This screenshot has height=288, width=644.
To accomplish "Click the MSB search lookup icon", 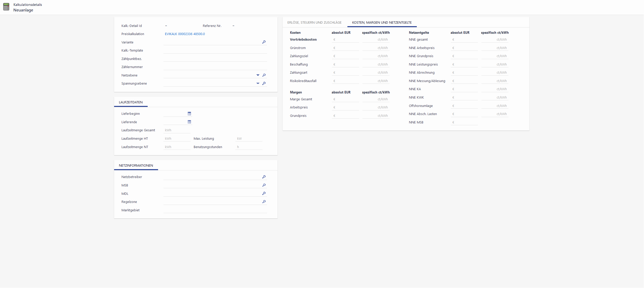I will pos(264,185).
